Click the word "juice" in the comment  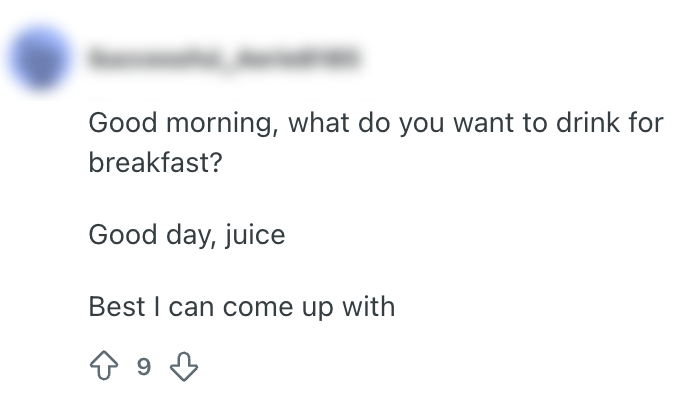click(x=255, y=235)
